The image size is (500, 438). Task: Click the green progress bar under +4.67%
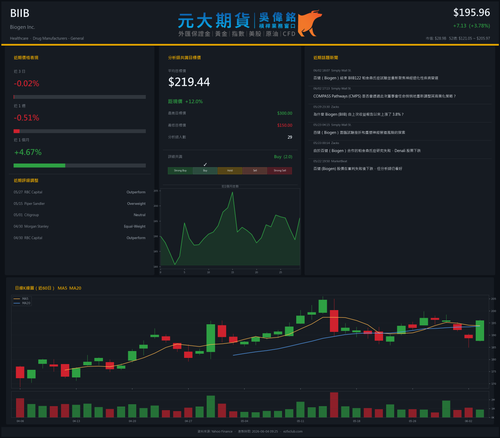coord(39,166)
